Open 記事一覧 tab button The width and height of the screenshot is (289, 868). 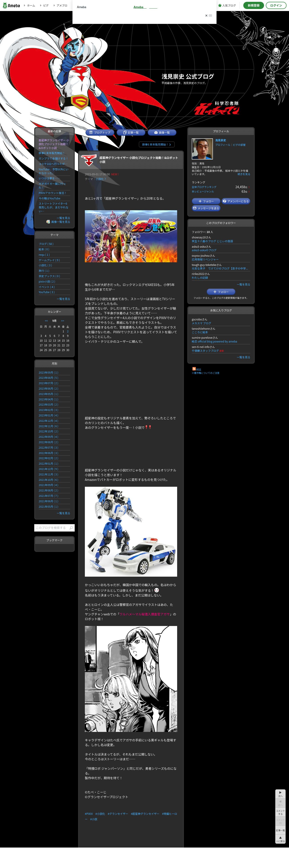[x=131, y=132]
